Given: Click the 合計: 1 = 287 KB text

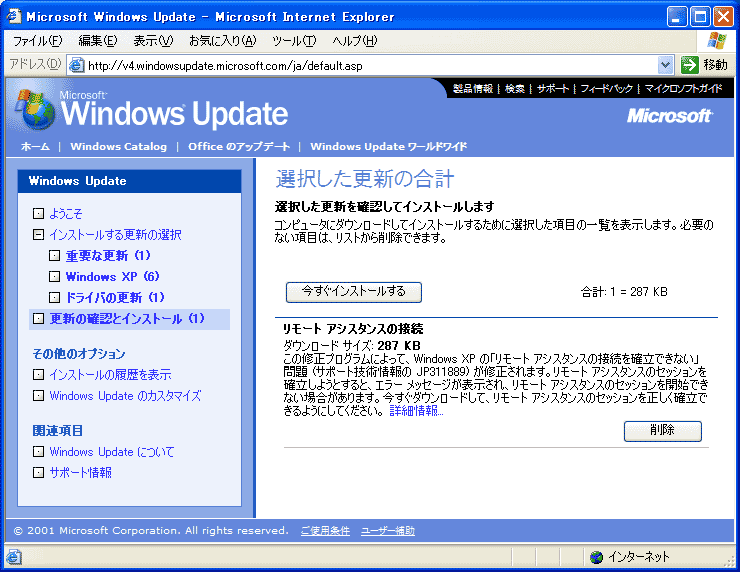Looking at the screenshot, I should point(624,292).
